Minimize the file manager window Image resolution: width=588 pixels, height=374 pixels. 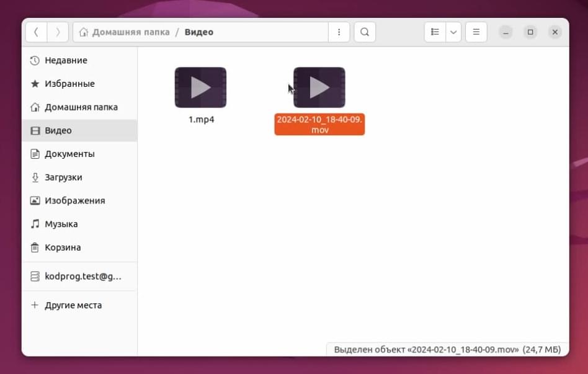pyautogui.click(x=506, y=32)
